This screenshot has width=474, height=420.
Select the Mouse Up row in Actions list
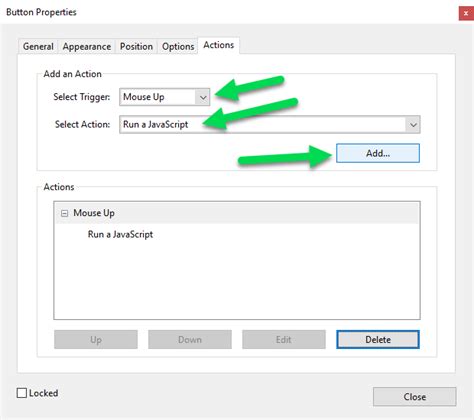[x=237, y=213]
